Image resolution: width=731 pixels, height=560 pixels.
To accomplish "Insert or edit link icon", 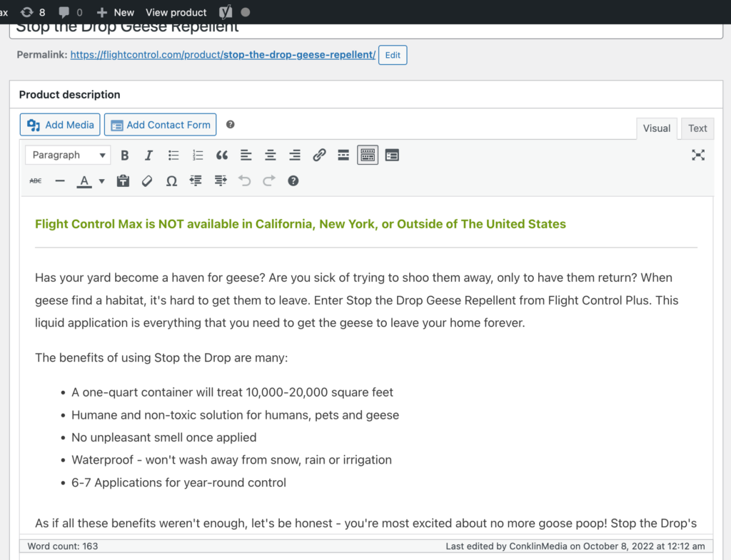I will tap(319, 155).
